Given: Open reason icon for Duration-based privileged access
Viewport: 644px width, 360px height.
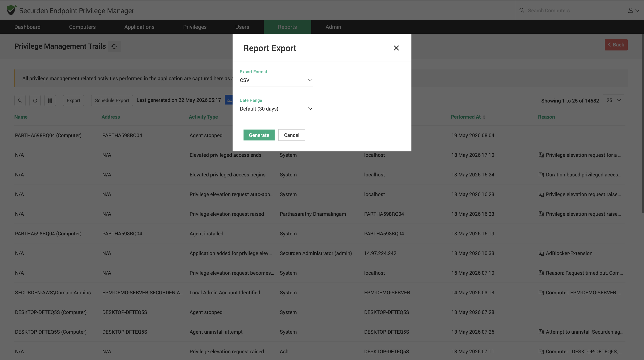Looking at the screenshot, I should point(541,174).
